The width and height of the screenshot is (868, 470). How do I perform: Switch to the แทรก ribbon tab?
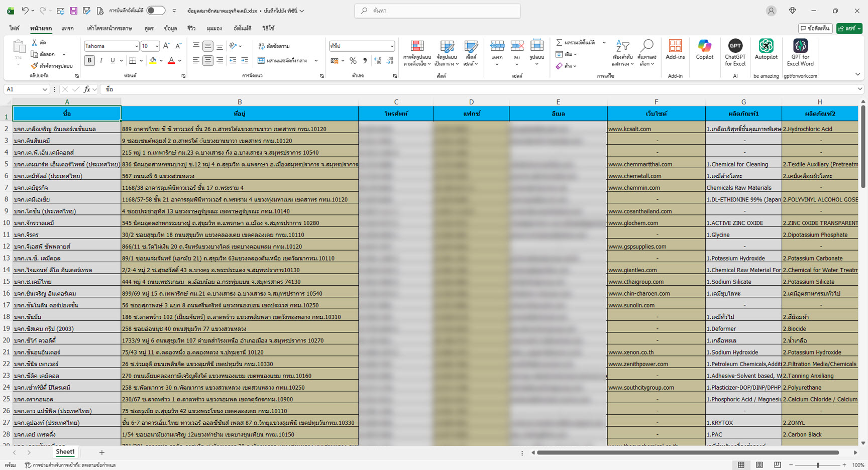tap(67, 29)
